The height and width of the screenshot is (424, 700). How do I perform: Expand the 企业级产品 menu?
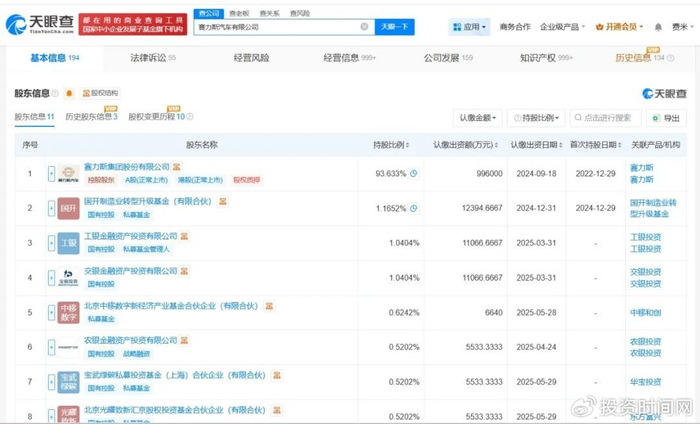563,27
